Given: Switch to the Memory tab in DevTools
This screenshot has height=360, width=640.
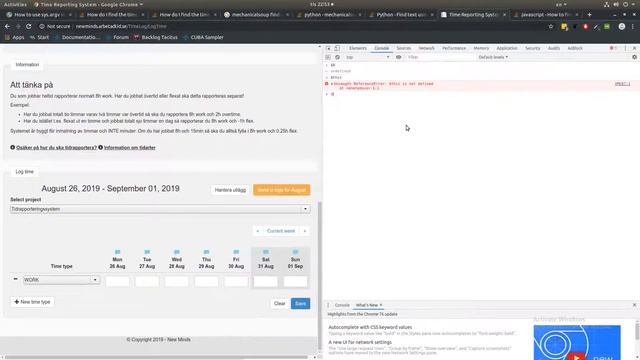Looking at the screenshot, I should click(481, 48).
